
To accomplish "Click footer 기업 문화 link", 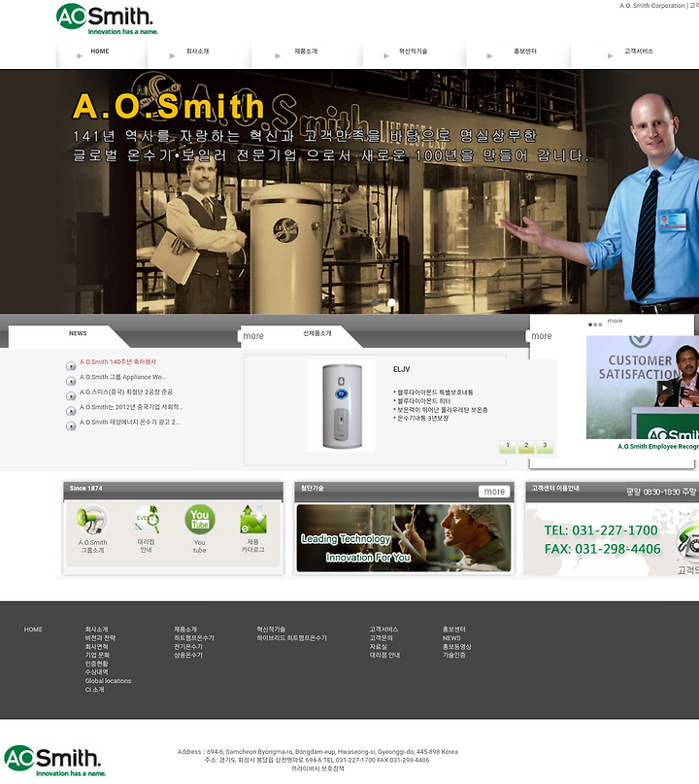I will (97, 655).
